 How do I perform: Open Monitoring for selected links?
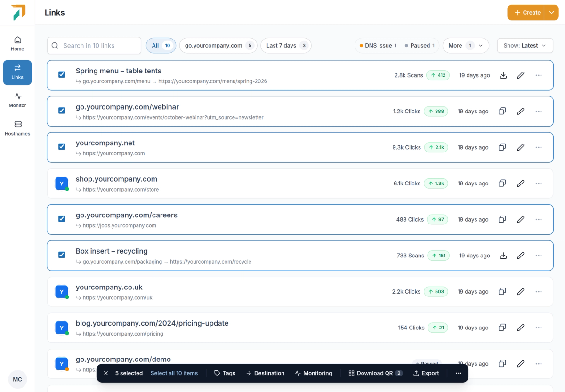click(314, 373)
